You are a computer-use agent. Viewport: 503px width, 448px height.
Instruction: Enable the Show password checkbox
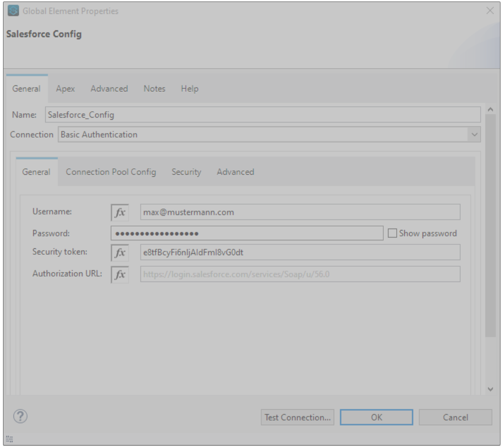pos(392,233)
